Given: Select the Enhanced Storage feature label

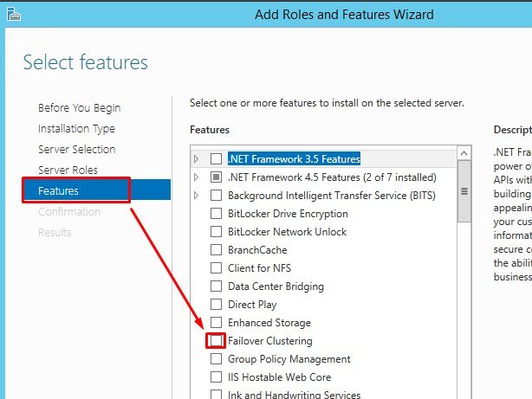Looking at the screenshot, I should point(269,323).
